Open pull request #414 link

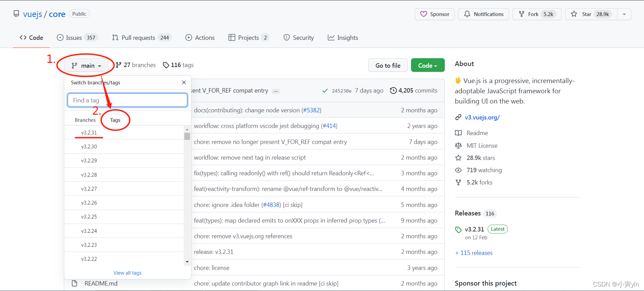tap(329, 126)
